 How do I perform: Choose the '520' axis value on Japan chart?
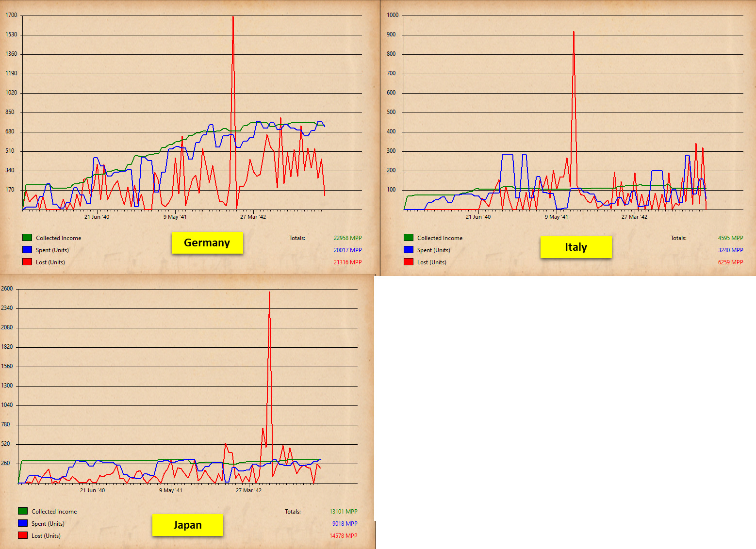[x=5, y=444]
